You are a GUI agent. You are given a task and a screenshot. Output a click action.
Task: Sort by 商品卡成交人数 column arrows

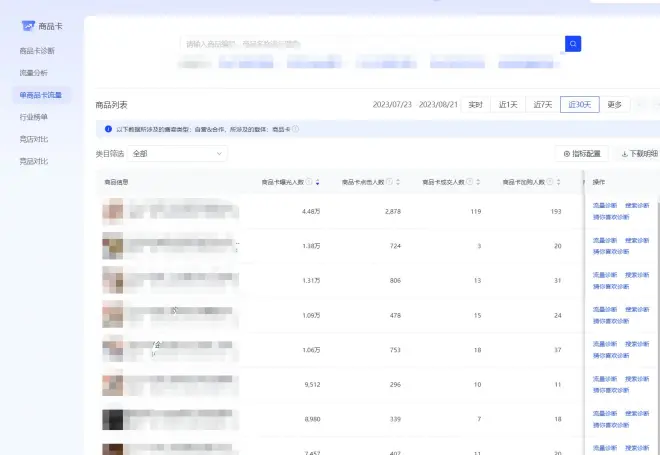pos(480,182)
